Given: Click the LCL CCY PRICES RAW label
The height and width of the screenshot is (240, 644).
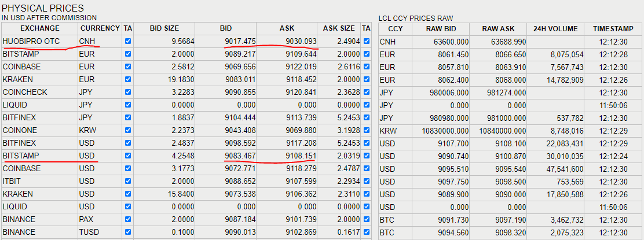Looking at the screenshot, I should tap(416, 18).
